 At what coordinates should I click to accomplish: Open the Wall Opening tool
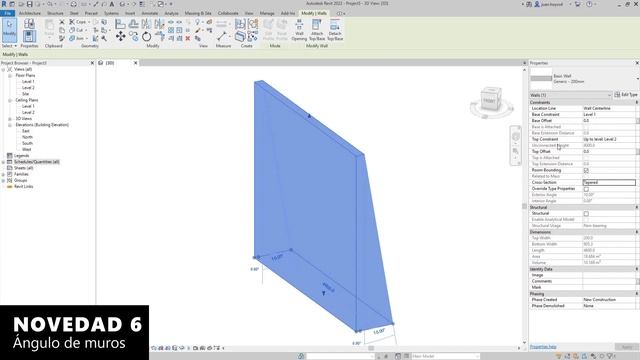tap(299, 30)
